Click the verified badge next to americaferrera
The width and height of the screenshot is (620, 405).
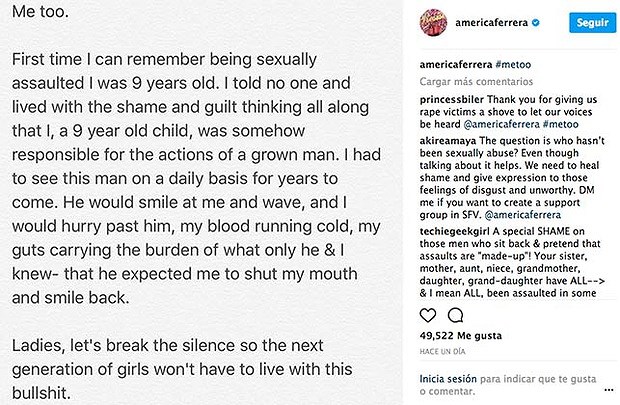click(x=536, y=23)
